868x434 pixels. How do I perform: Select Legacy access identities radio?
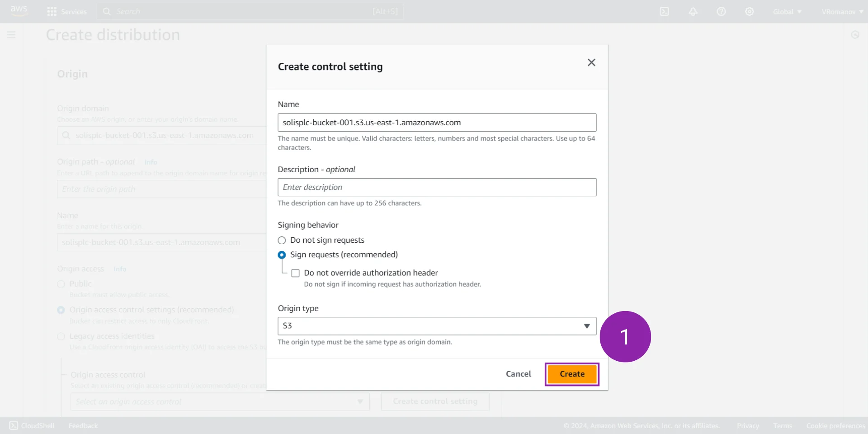pos(61,336)
